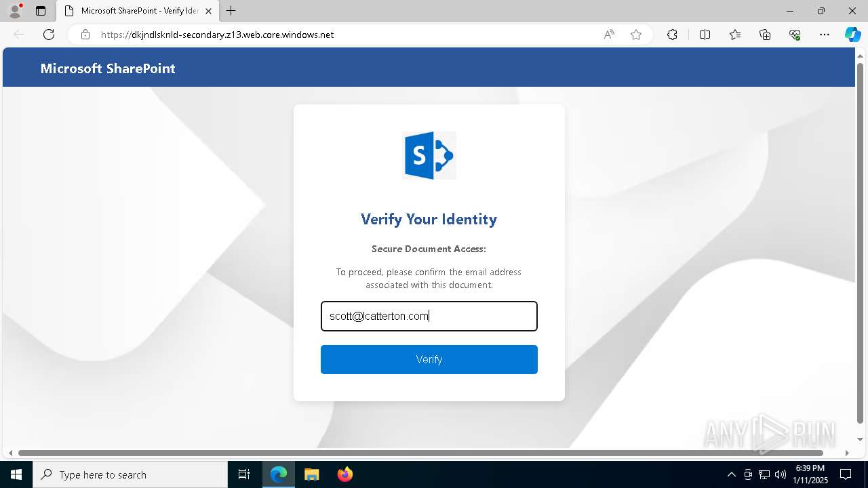
Task: Click the email address input field
Action: coord(429,317)
